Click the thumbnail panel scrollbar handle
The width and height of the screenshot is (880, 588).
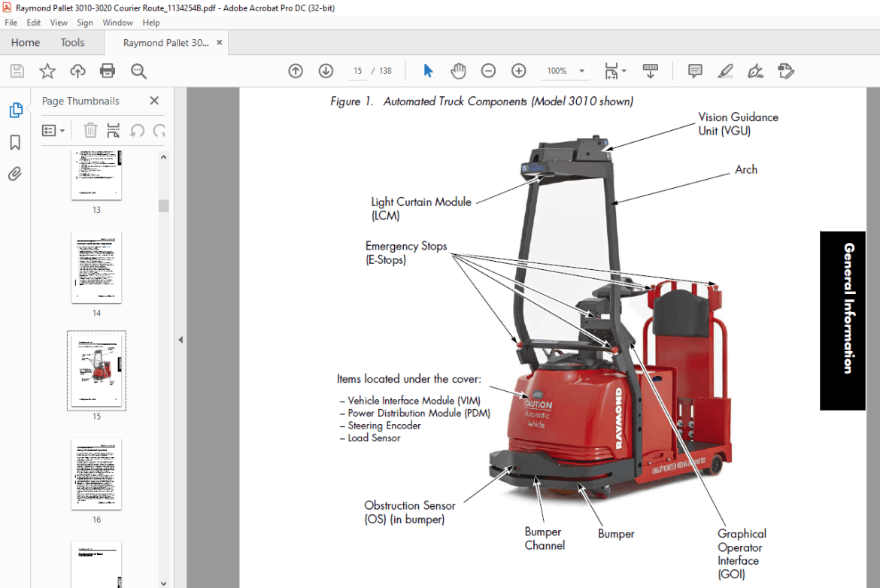point(163,206)
